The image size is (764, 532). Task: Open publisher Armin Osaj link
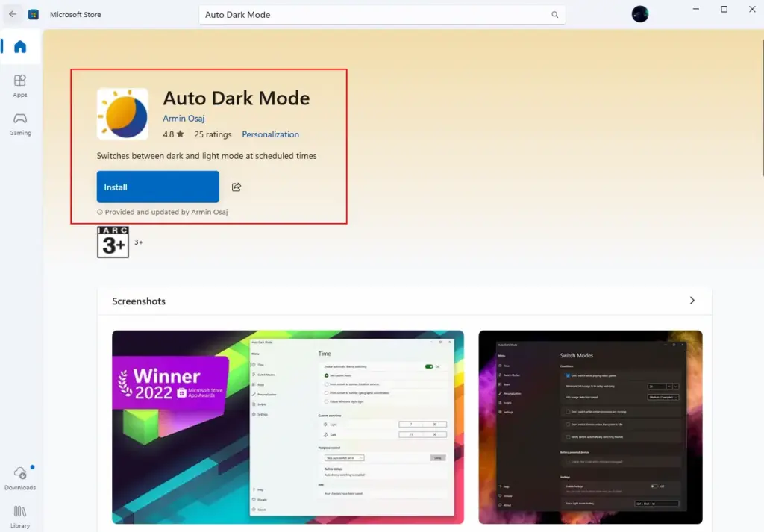[184, 119]
